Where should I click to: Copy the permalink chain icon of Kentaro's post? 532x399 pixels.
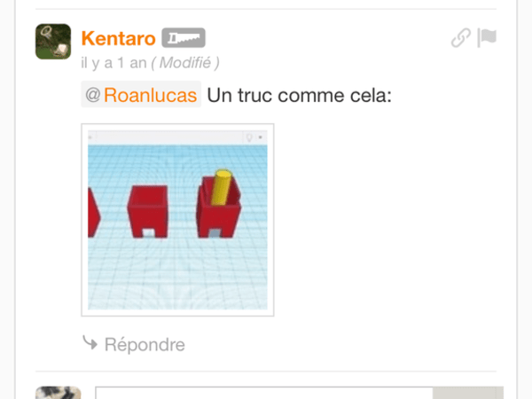coord(461,37)
